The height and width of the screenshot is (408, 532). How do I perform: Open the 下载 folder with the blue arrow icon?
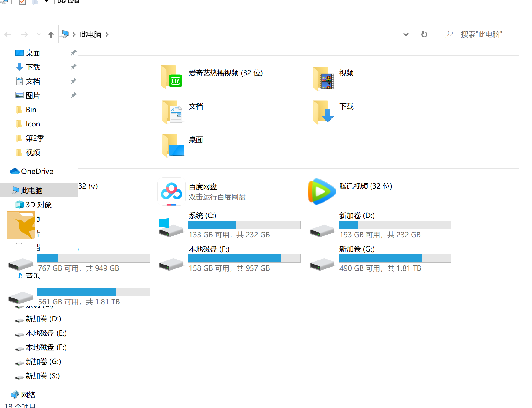tap(323, 112)
